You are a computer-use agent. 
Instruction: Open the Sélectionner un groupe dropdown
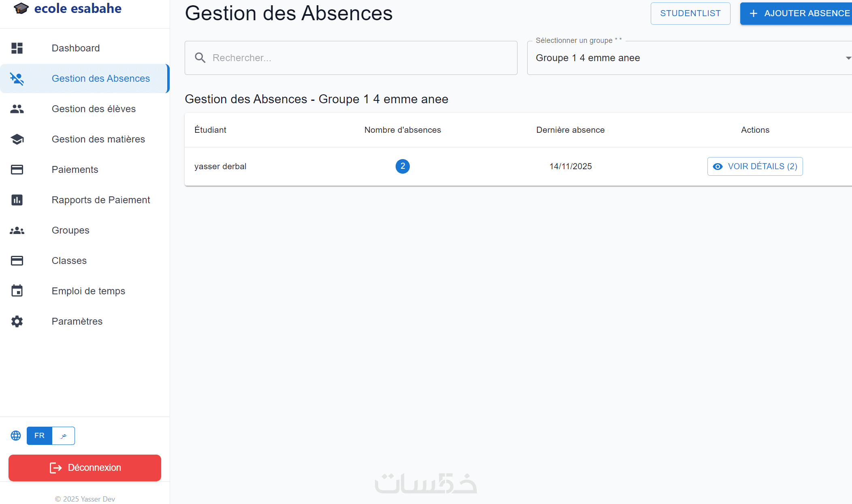[x=684, y=58]
